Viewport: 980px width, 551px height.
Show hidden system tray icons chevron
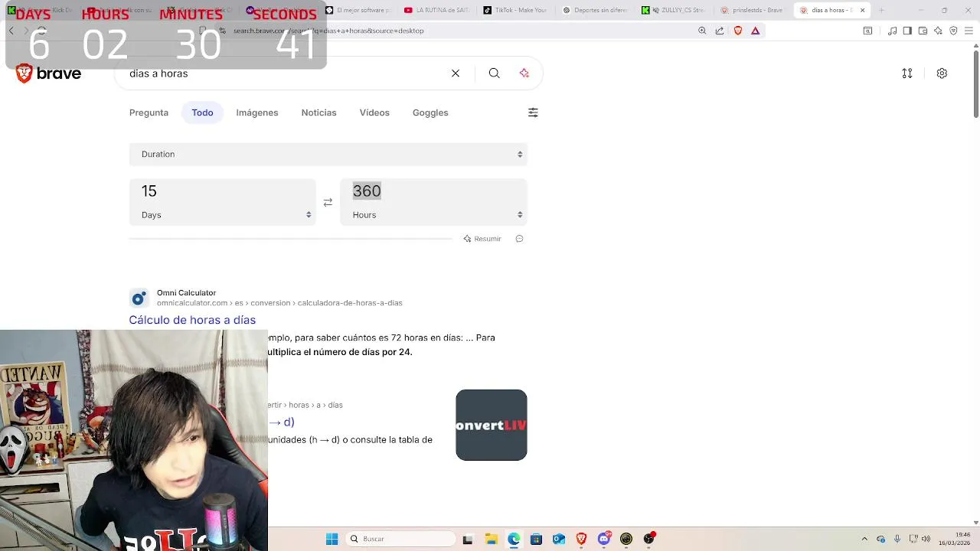(x=864, y=539)
